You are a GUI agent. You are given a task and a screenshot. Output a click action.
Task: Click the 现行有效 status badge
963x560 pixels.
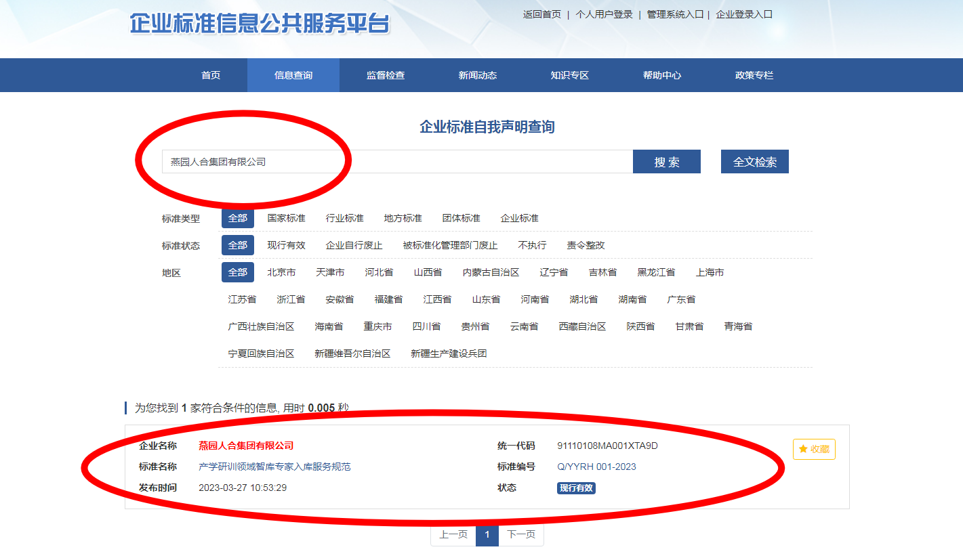pyautogui.click(x=576, y=488)
